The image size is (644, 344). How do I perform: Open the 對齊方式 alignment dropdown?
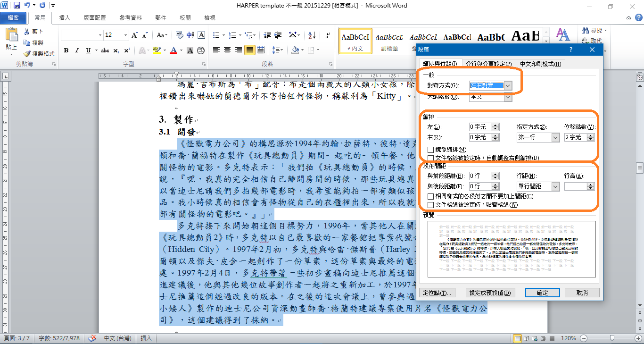point(508,85)
